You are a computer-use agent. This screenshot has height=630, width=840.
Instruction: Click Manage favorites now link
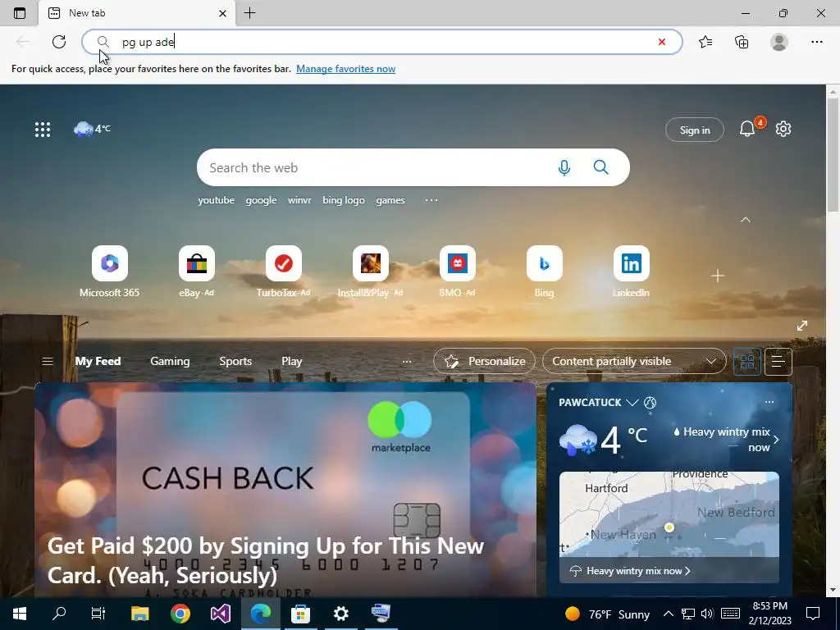click(x=345, y=69)
